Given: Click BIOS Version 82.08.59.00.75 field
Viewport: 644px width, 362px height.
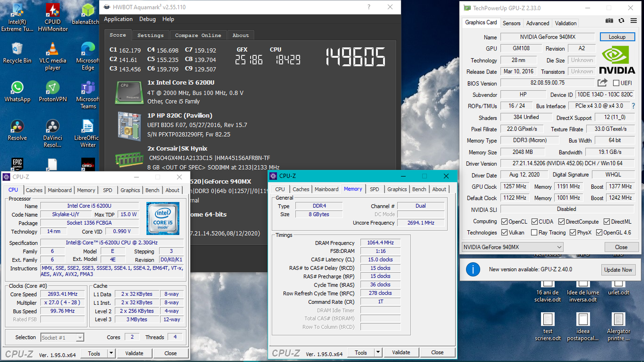Looking at the screenshot, I should pyautogui.click(x=547, y=83).
